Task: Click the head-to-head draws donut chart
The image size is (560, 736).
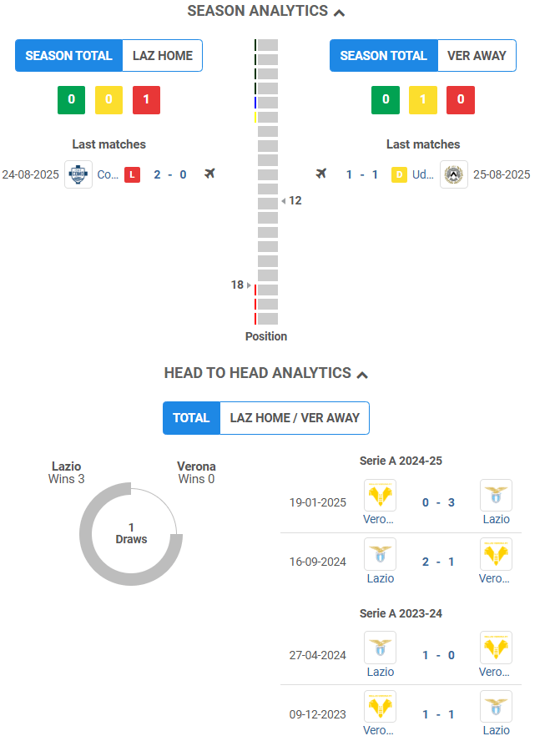Action: click(131, 532)
